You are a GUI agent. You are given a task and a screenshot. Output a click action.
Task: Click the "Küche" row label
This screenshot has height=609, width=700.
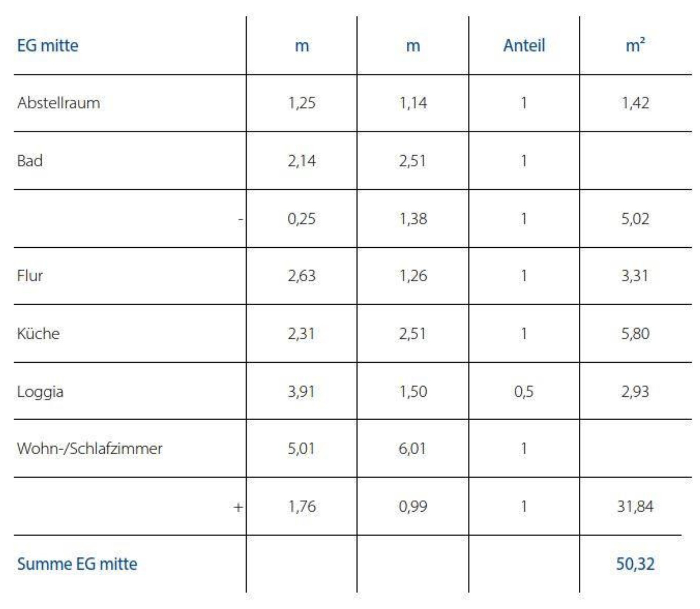coord(38,333)
